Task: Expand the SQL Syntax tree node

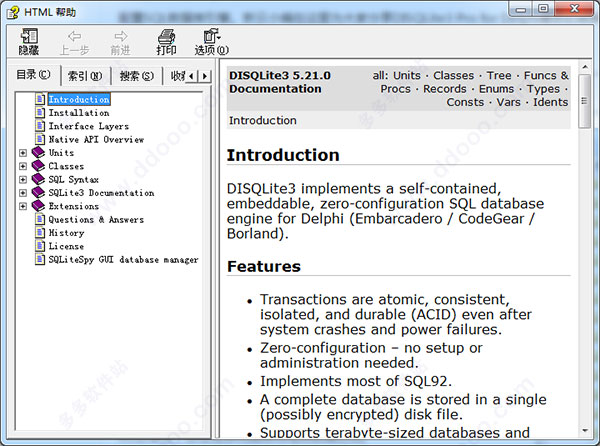Action: click(x=23, y=180)
